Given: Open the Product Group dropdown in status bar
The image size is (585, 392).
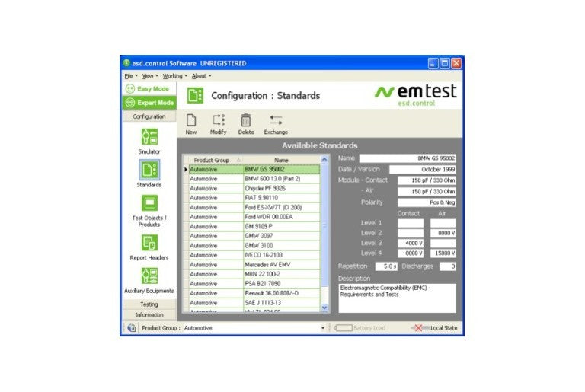Looking at the screenshot, I should click(x=323, y=328).
